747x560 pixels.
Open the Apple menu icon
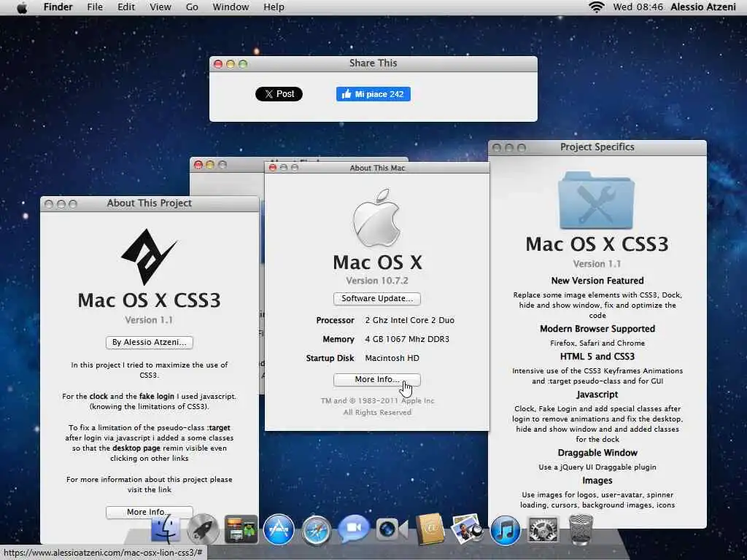point(22,7)
